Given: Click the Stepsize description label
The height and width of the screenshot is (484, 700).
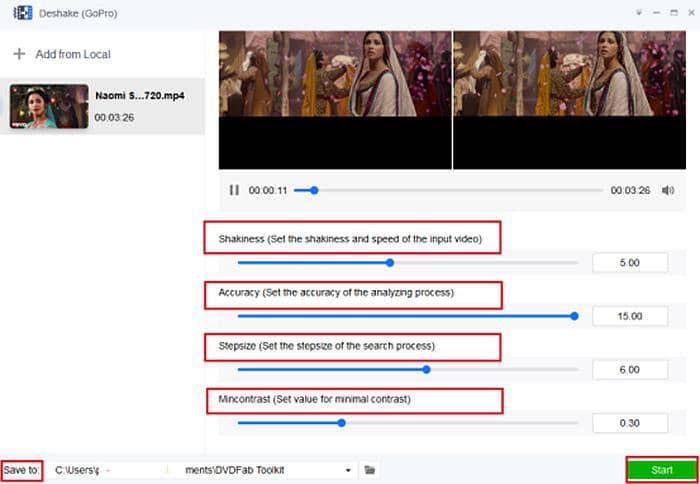Looking at the screenshot, I should tap(326, 346).
